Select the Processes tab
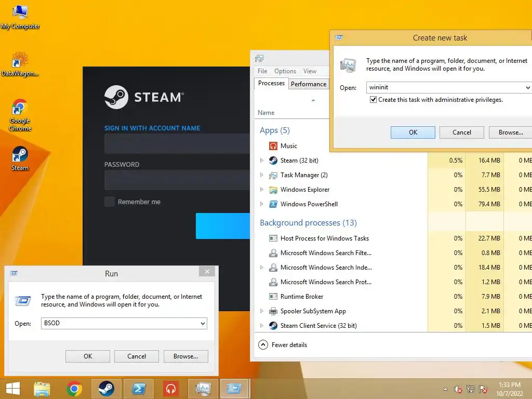 click(x=271, y=83)
